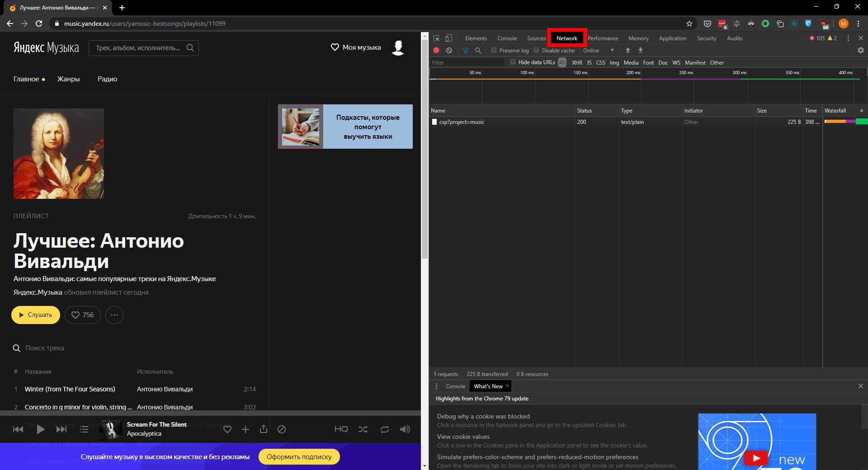Open the Performance tab
Screen dimensions: 868x470
click(x=603, y=38)
